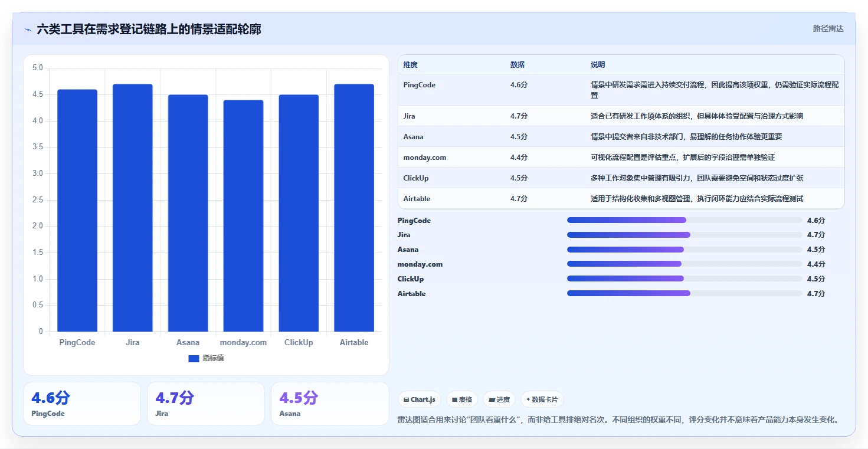
Task: Click 4.7分 at the end of Airtable's progress bar
Action: tap(816, 294)
